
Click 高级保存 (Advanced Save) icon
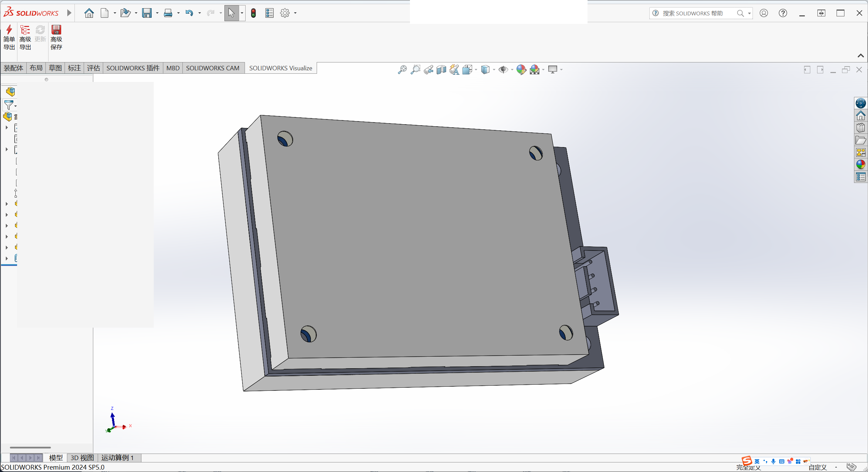pyautogui.click(x=56, y=37)
